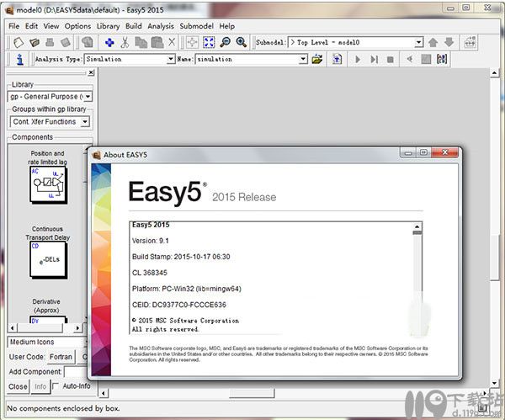Click the components list scroll-right arrow
The height and width of the screenshot is (420, 505).
(x=77, y=328)
